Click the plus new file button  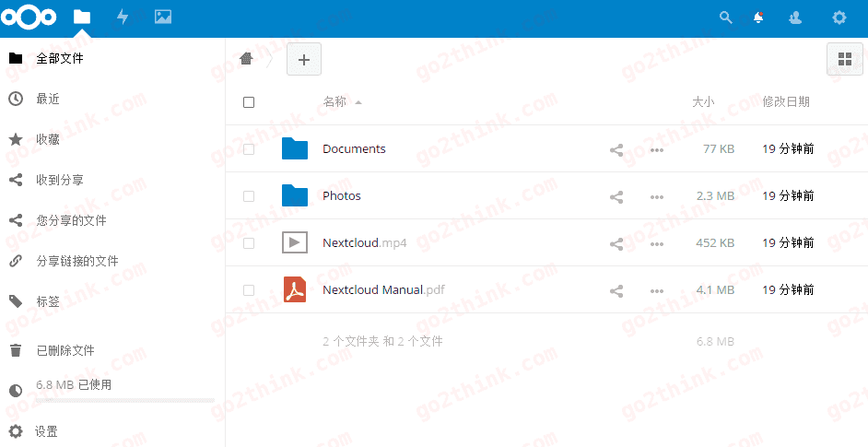click(304, 59)
